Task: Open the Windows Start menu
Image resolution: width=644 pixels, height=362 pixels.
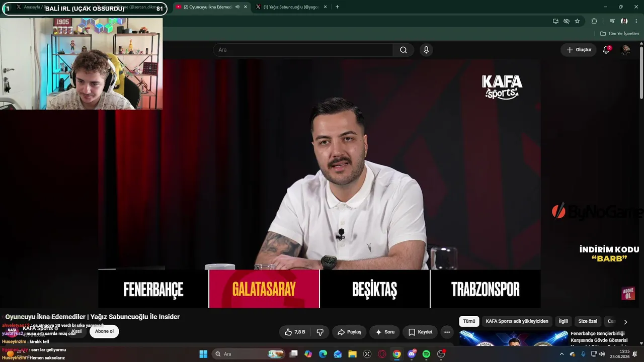Action: [203, 354]
